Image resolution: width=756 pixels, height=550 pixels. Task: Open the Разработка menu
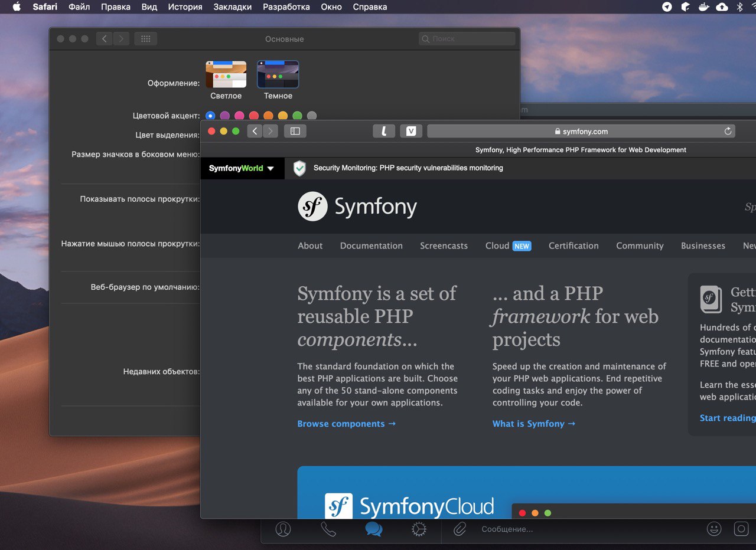click(286, 7)
